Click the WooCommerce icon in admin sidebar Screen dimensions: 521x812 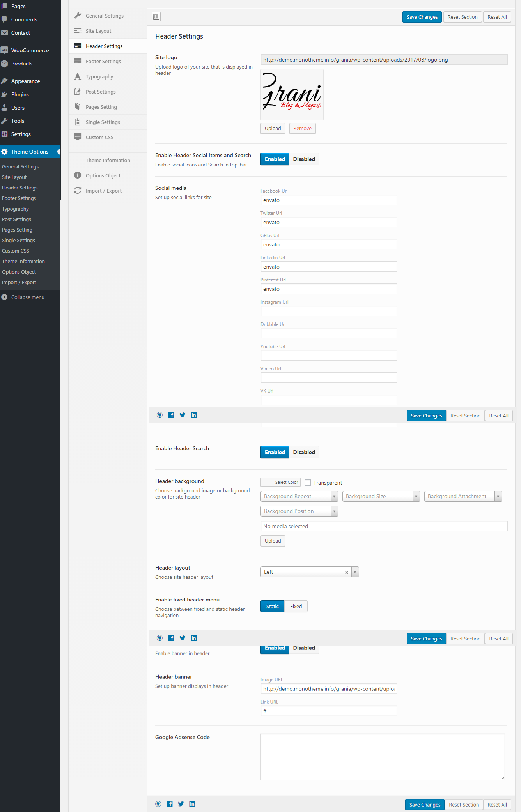point(5,50)
